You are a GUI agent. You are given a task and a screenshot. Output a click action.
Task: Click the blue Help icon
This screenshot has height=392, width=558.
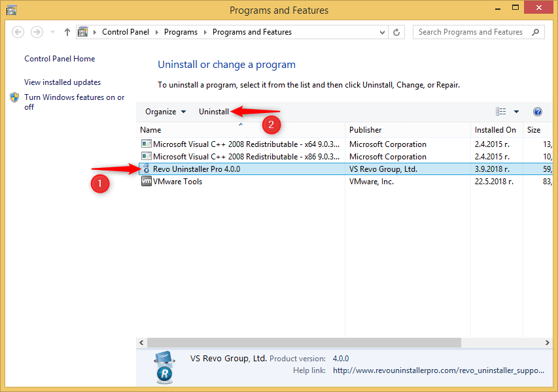[537, 112]
